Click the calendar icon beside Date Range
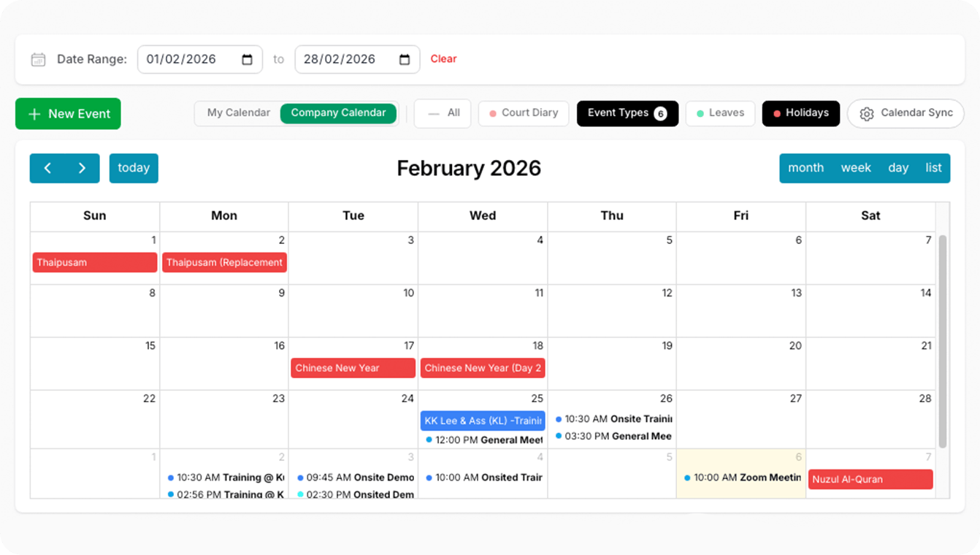Screen dimensions: 980x555 click(x=38, y=60)
